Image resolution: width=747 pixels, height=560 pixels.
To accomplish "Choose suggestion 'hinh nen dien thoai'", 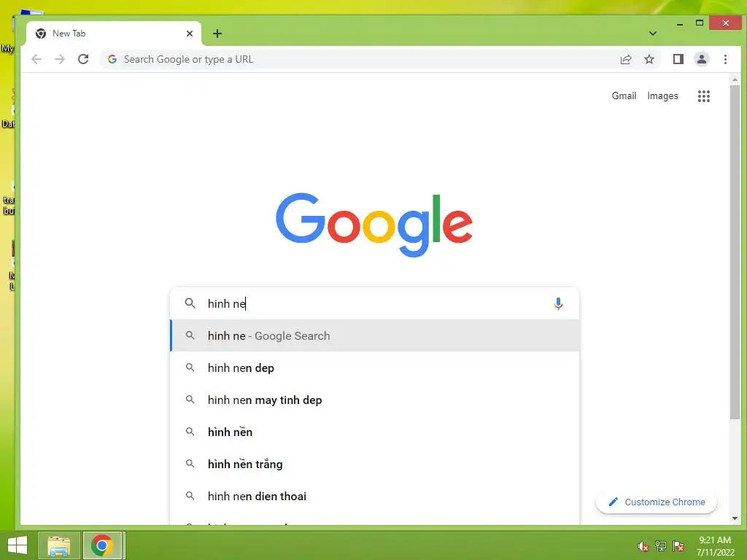I will tap(374, 496).
